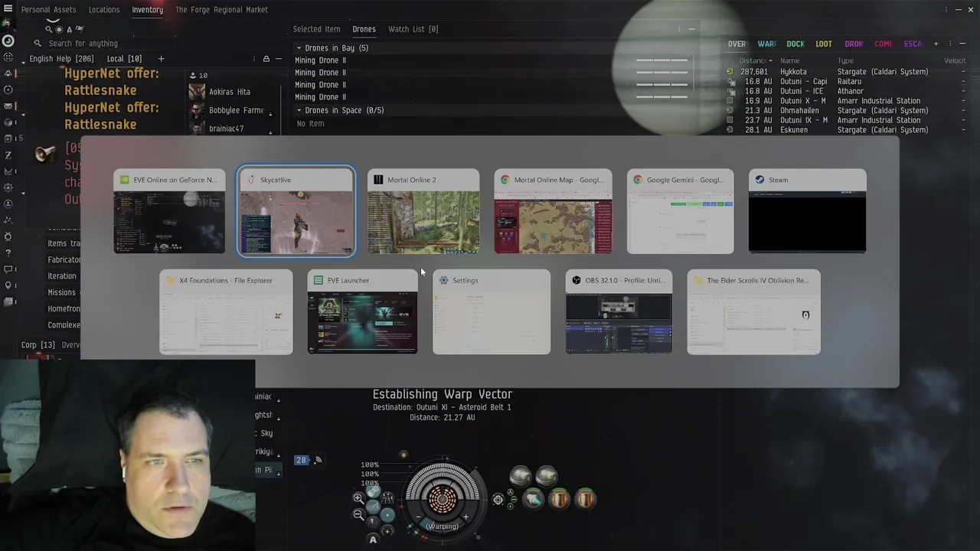The height and width of the screenshot is (551, 980).
Task: Open The Forge Regional Market tab
Action: [x=221, y=10]
